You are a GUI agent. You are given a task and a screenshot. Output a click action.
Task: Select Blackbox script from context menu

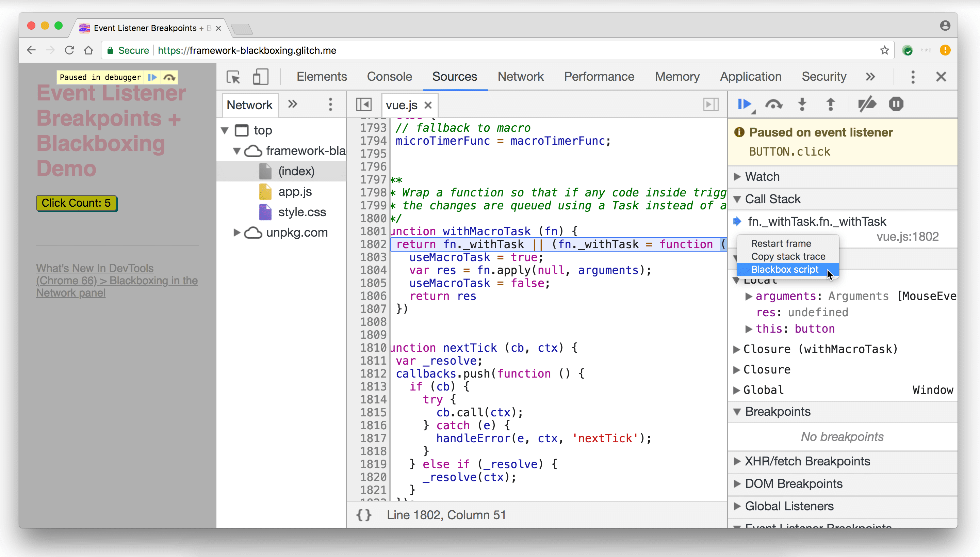[x=784, y=269]
